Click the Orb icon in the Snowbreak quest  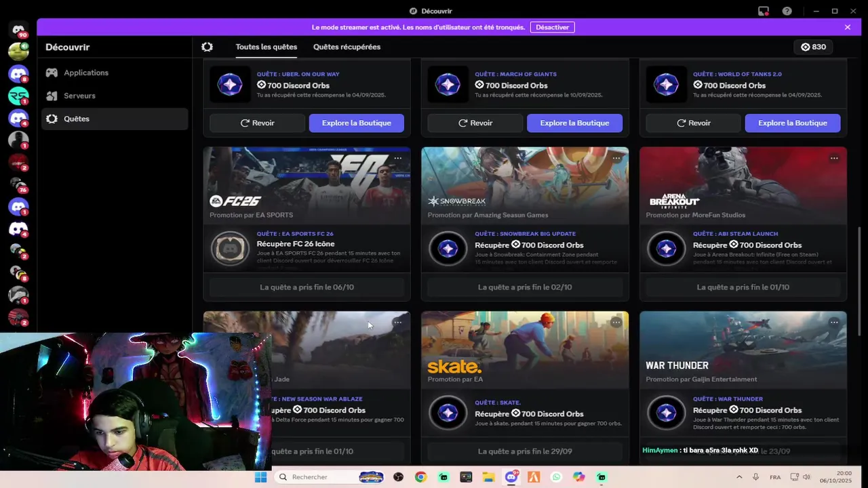tap(448, 248)
